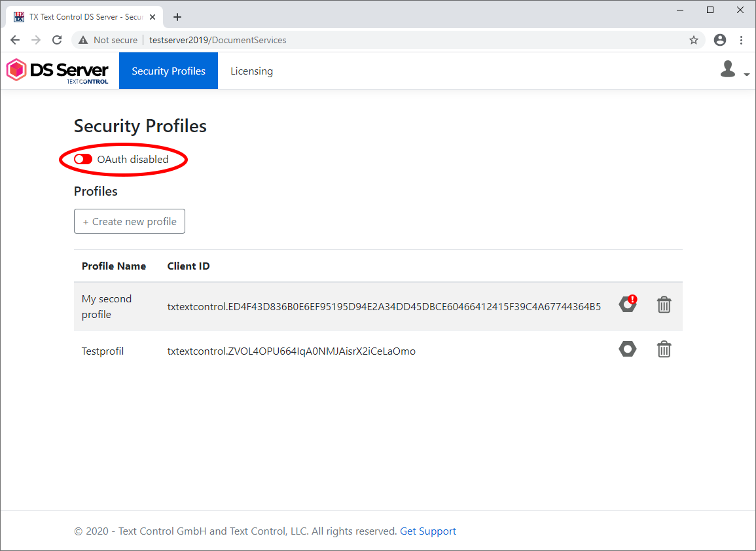The width and height of the screenshot is (756, 551).
Task: Expand user dropdown caret in navbar
Action: point(746,74)
